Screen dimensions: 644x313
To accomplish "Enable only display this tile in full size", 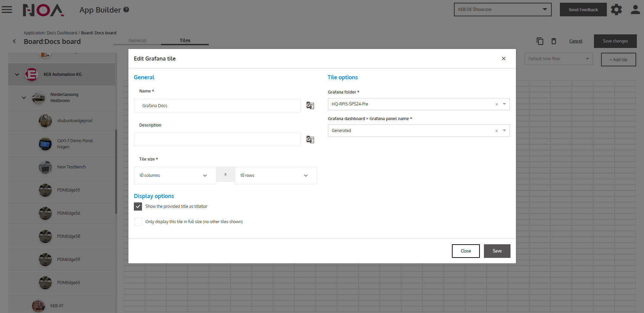I will (138, 222).
